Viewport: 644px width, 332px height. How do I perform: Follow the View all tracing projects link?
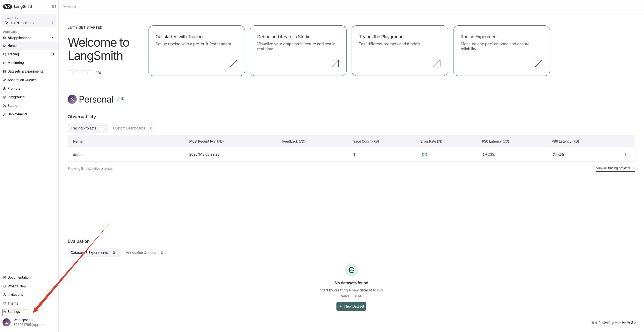pyautogui.click(x=616, y=168)
